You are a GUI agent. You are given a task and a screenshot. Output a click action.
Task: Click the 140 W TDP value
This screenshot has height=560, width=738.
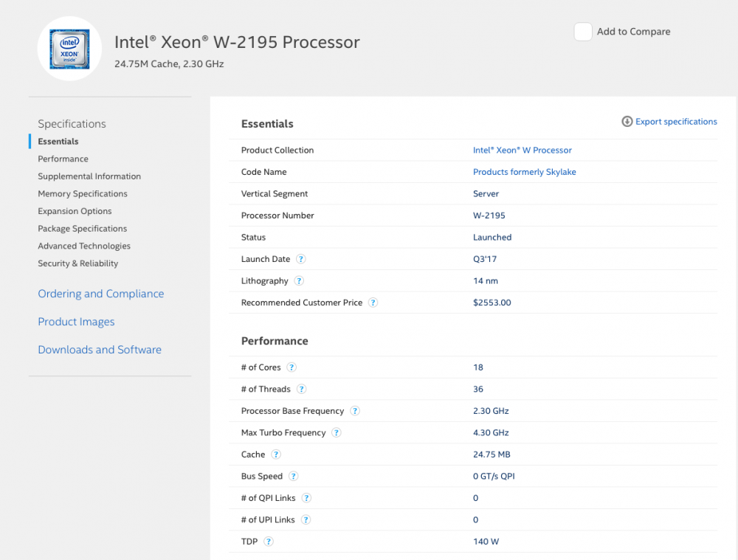coord(486,542)
